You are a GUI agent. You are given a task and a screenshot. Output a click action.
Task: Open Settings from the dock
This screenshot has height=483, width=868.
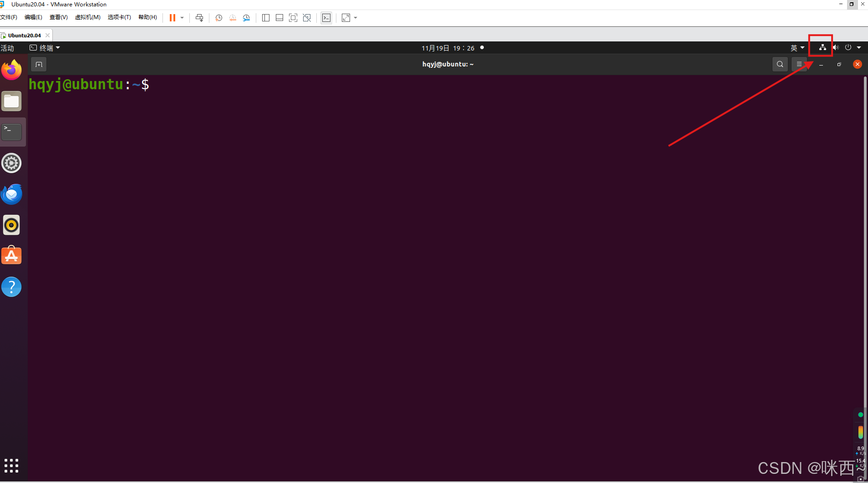(12, 163)
